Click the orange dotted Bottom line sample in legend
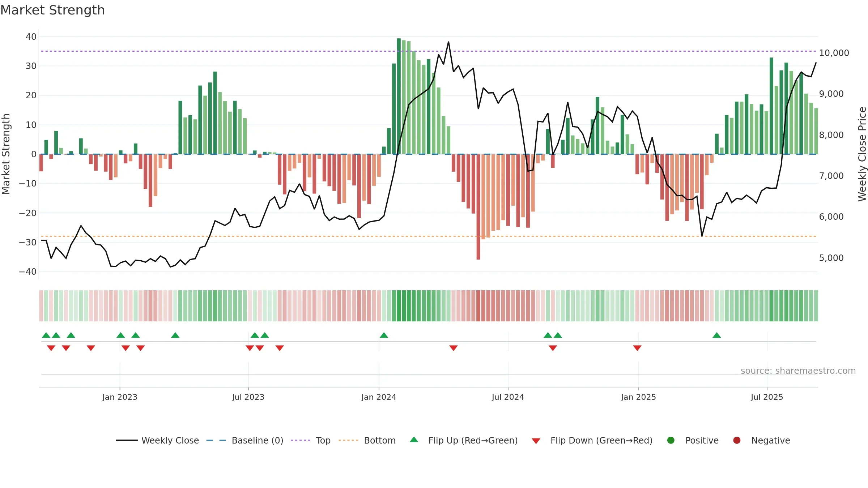The image size is (868, 488). coord(349,440)
